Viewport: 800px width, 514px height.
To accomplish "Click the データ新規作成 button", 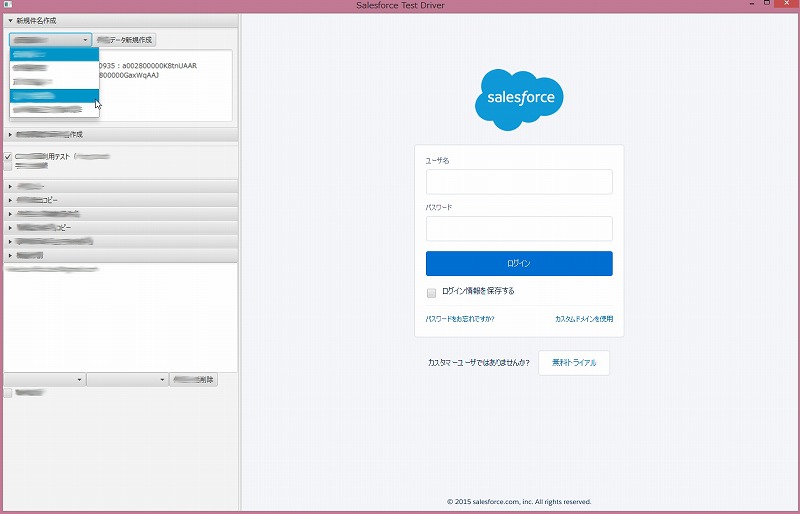I will [x=125, y=40].
